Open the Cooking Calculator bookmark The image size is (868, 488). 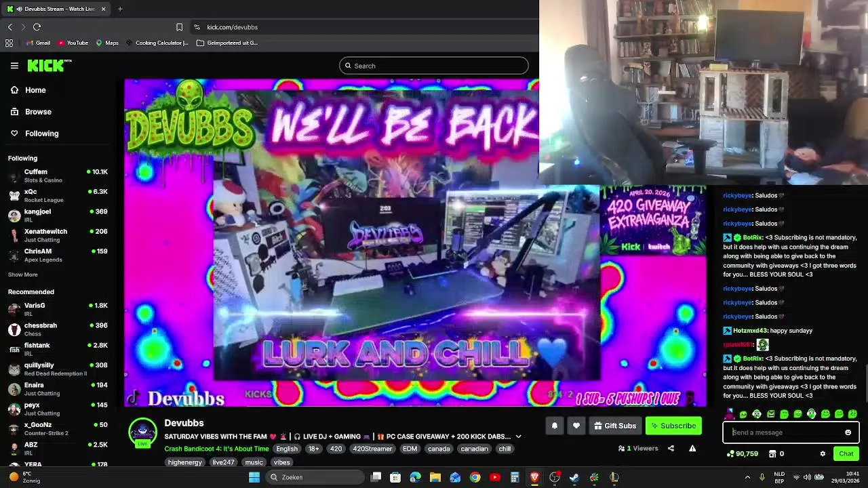point(157,43)
